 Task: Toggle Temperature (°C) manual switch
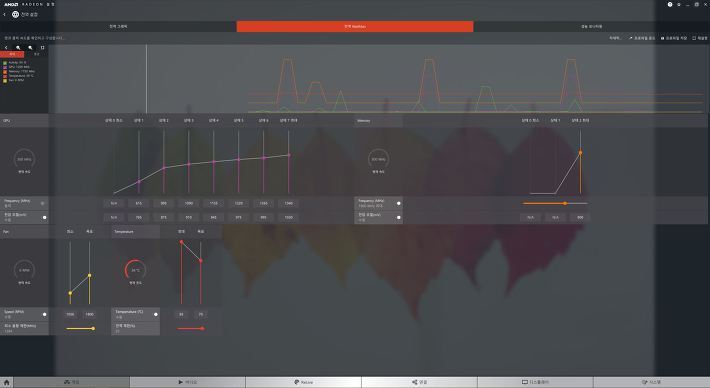[155, 314]
